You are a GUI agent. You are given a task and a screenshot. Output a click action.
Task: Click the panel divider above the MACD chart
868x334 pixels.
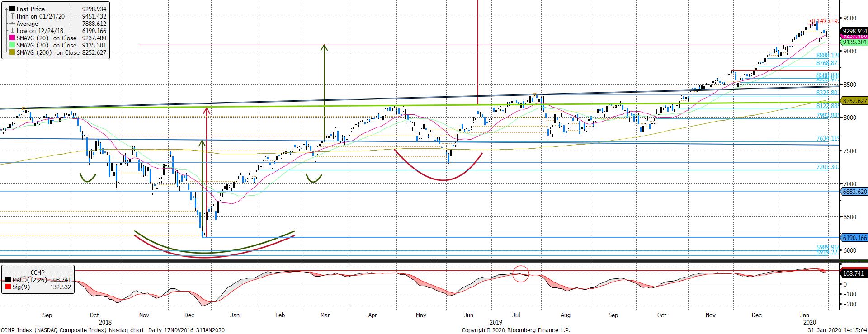(434, 261)
